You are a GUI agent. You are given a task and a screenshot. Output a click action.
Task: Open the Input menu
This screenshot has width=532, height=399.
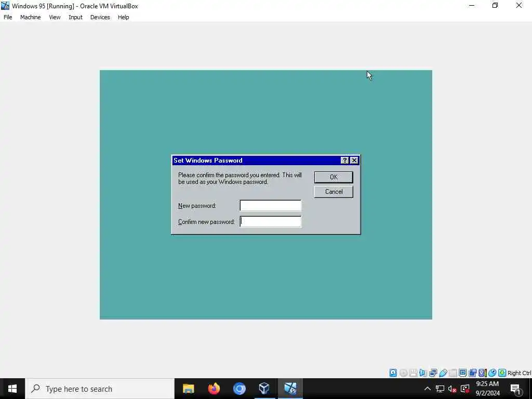[x=75, y=17]
